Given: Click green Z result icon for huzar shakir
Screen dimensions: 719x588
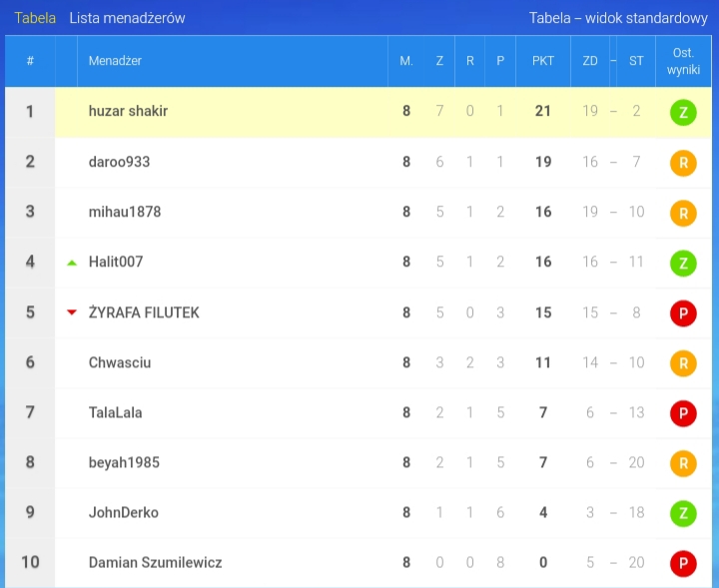Looking at the screenshot, I should click(x=683, y=112).
